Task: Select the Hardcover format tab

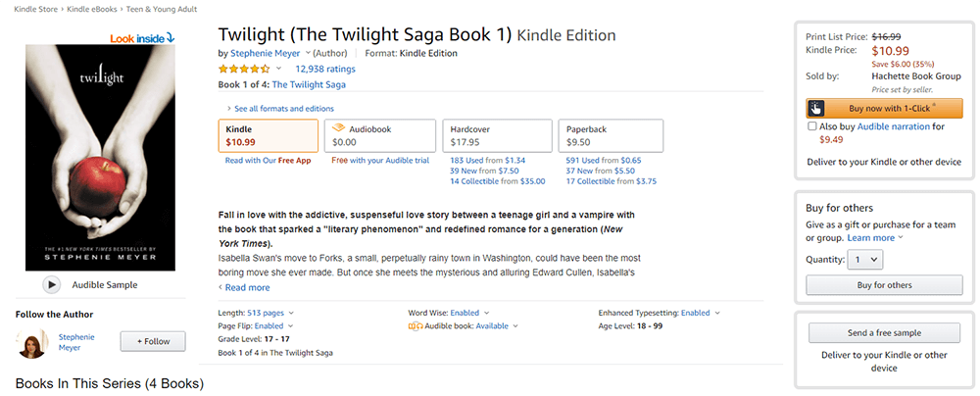Action: pyautogui.click(x=497, y=136)
